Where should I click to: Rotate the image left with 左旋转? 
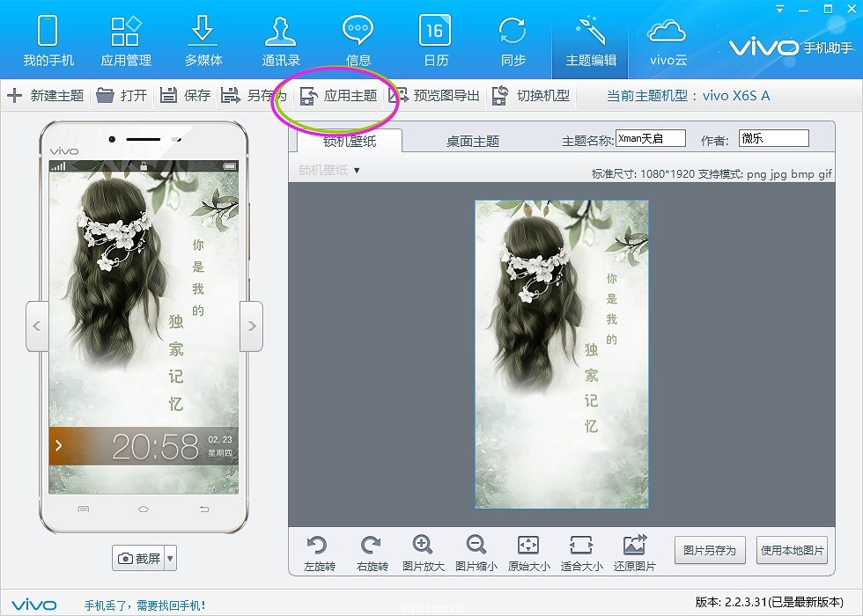(x=319, y=553)
